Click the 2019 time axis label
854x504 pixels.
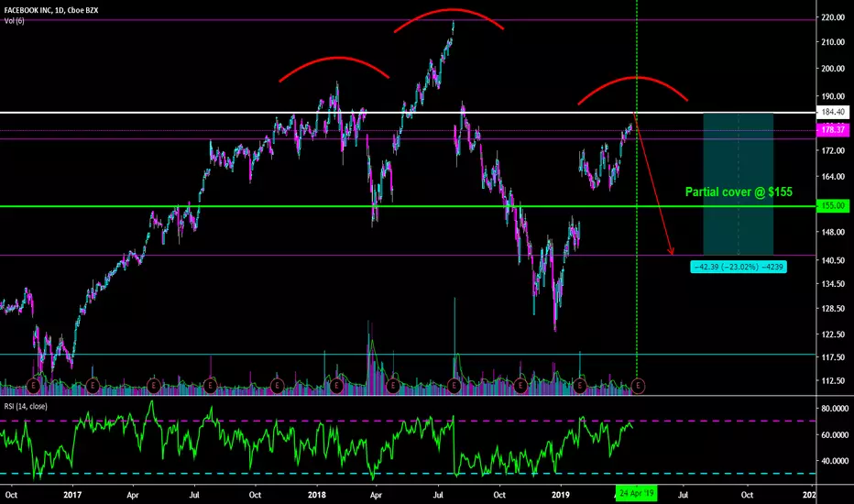tap(561, 495)
